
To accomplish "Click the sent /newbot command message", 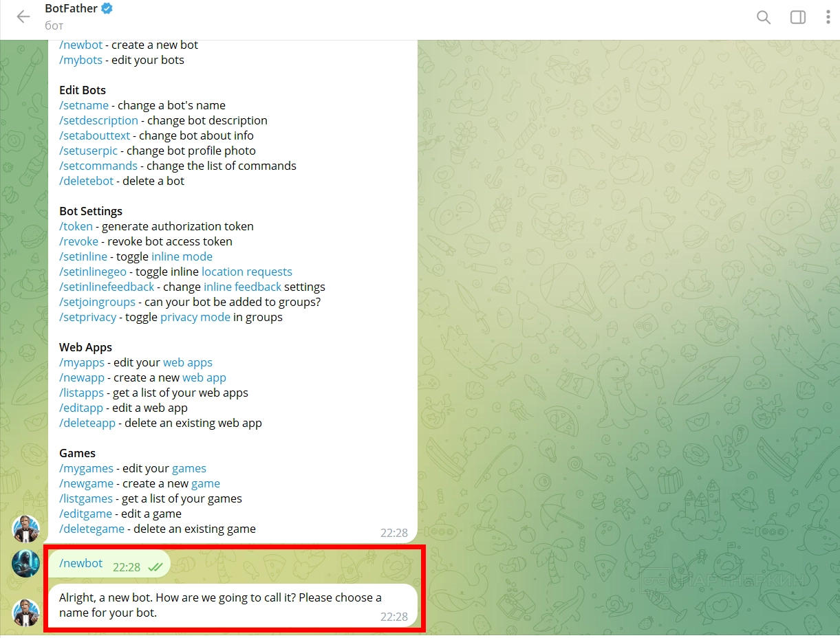I will 109,564.
